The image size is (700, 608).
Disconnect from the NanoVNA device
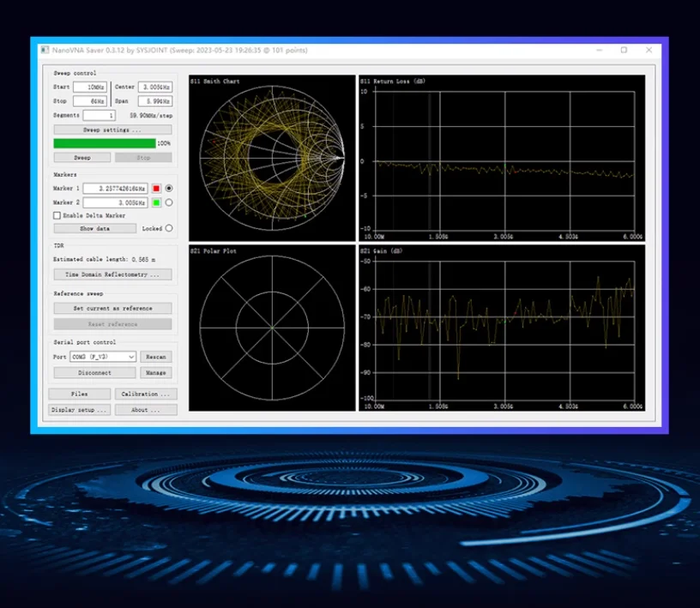[x=94, y=373]
